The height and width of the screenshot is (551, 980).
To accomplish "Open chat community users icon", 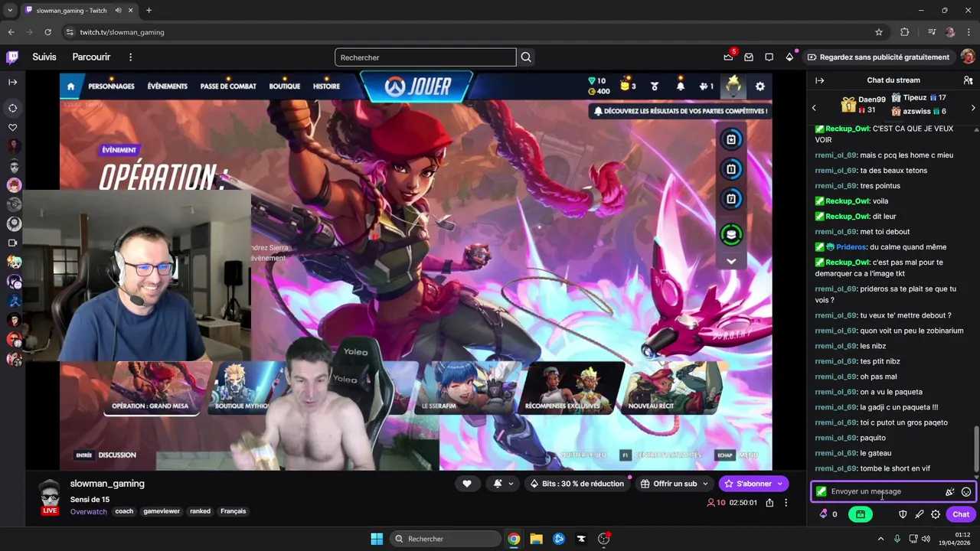I will [968, 80].
